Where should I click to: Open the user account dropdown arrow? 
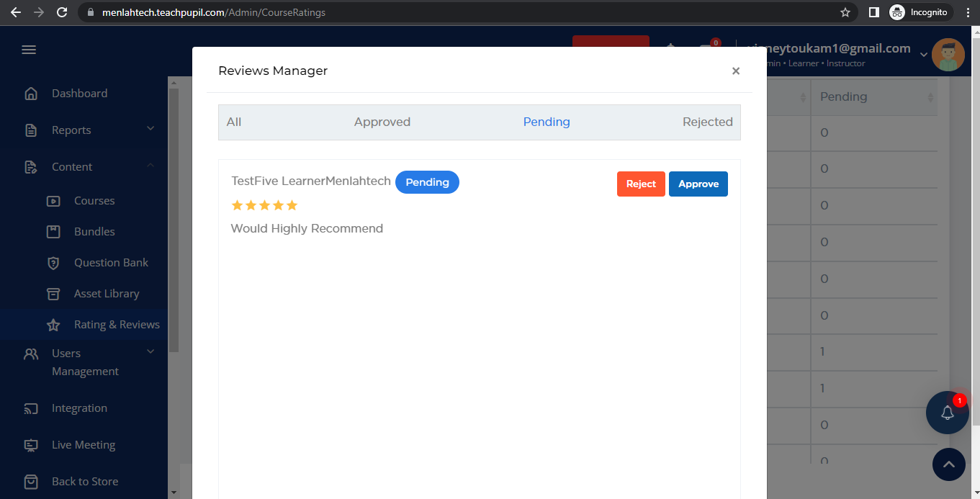pos(924,54)
